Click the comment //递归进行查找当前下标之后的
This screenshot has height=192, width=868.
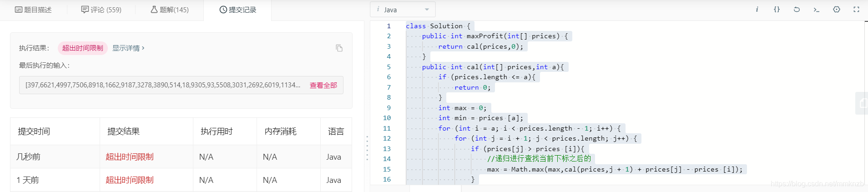point(539,159)
